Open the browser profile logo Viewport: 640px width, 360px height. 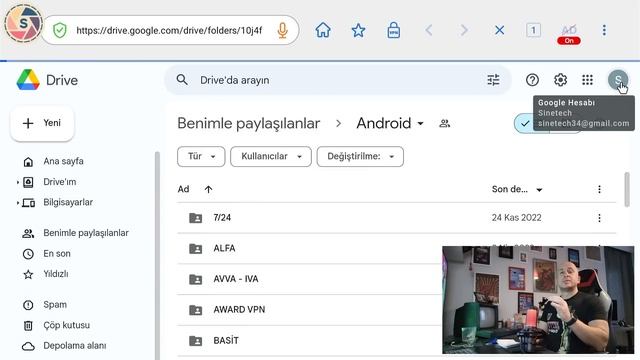coord(23,23)
